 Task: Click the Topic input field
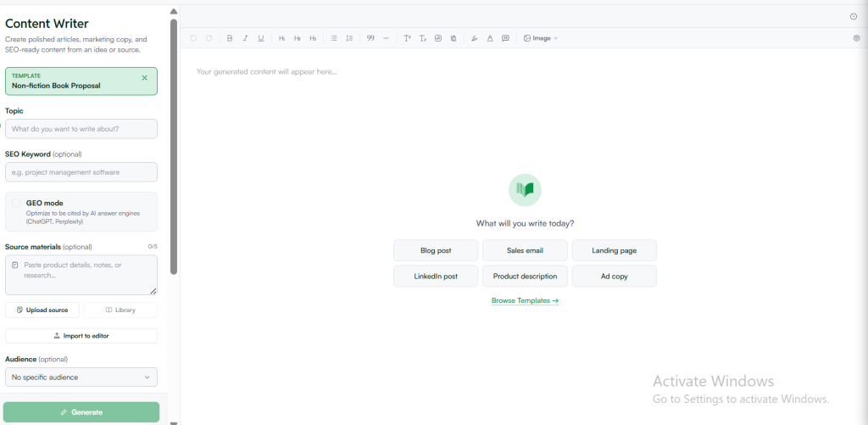point(81,129)
